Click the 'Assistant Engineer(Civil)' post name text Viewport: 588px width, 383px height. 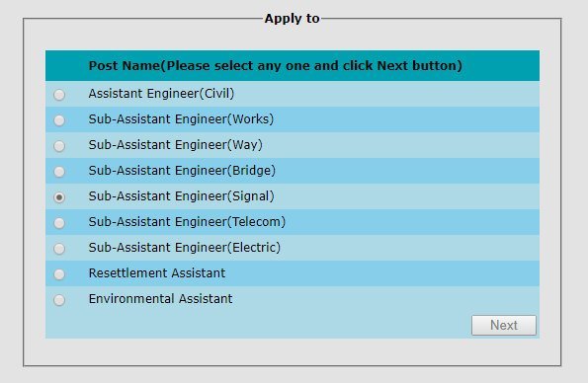pyautogui.click(x=161, y=94)
